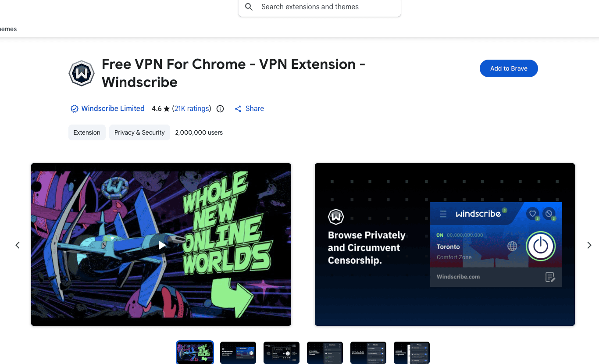Viewport: 599px width, 364px height.
Task: Select the Privacy & Security chip
Action: pos(139,132)
